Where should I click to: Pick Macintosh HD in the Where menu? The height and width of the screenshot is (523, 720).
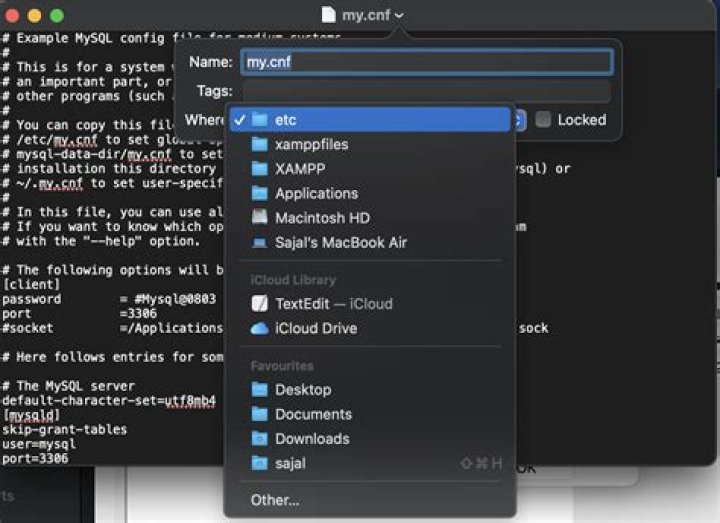click(370, 218)
